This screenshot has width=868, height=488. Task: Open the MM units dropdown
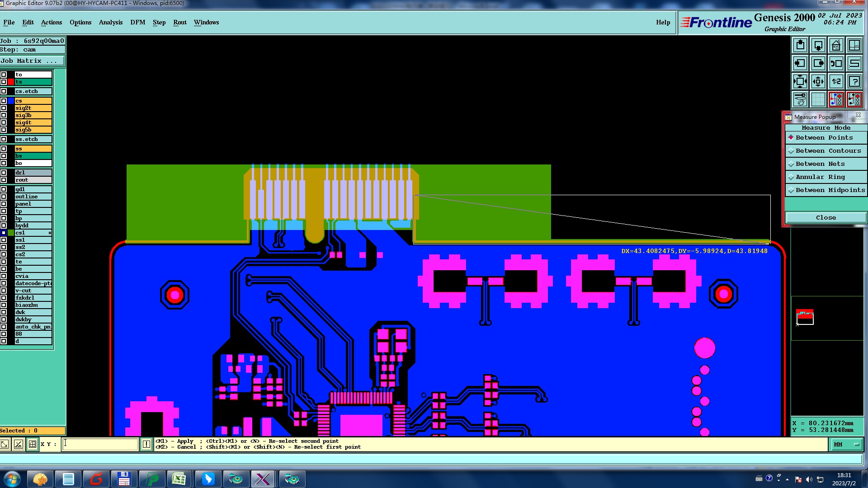(x=846, y=445)
